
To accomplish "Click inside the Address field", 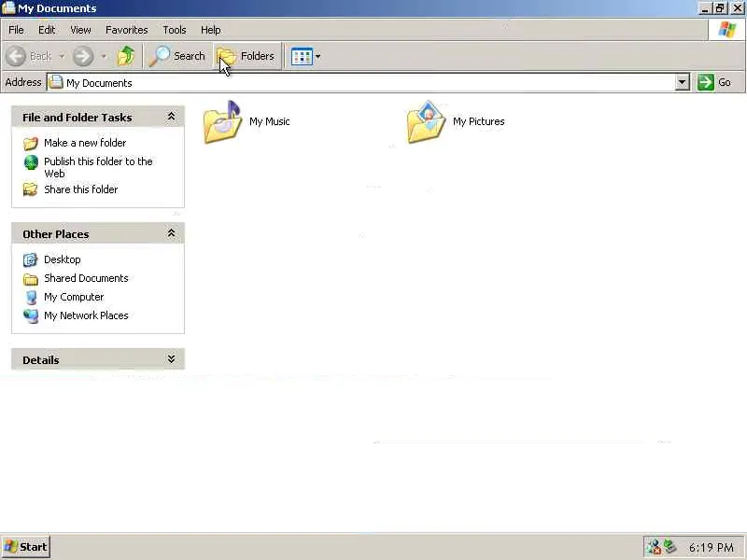I will (x=361, y=82).
